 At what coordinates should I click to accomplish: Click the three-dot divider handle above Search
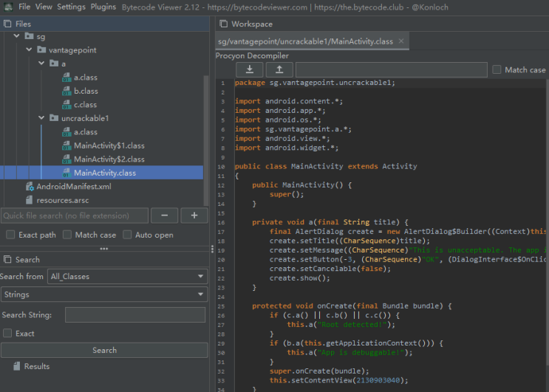[104, 249]
